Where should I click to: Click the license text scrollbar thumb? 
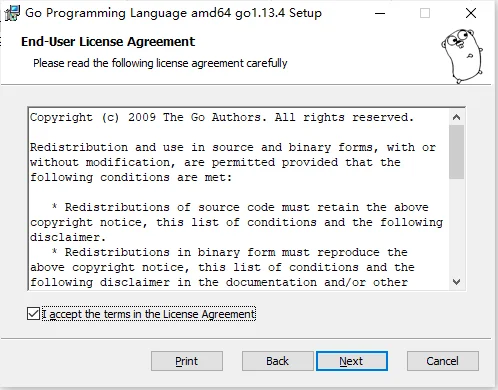coord(457,152)
